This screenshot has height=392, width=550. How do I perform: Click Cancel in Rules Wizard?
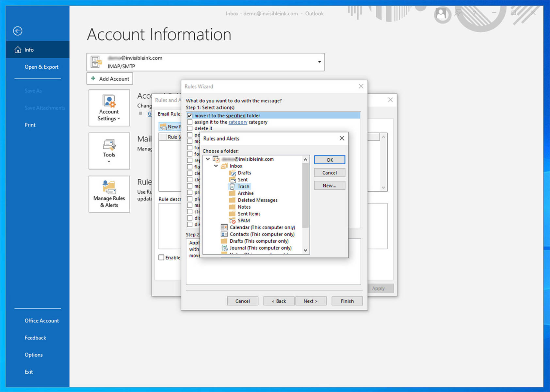(x=243, y=301)
